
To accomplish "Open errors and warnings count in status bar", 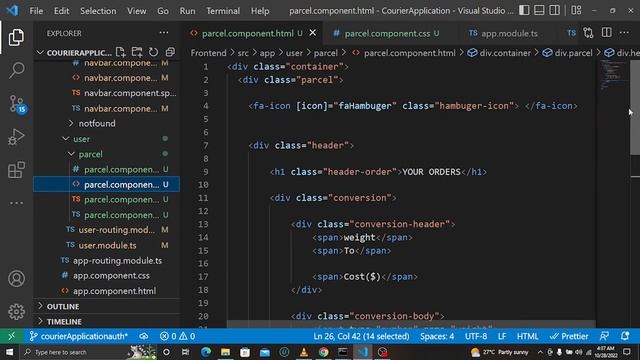I will click(178, 336).
